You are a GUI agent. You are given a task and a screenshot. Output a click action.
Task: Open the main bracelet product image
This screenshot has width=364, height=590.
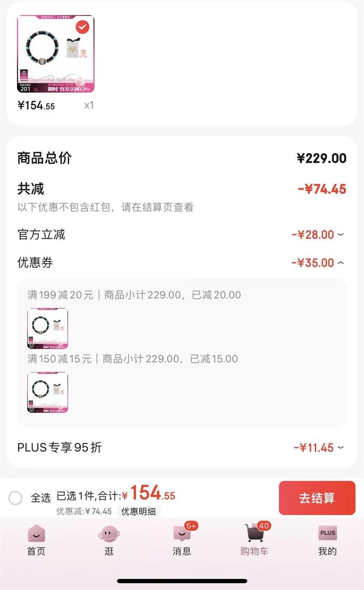56,54
